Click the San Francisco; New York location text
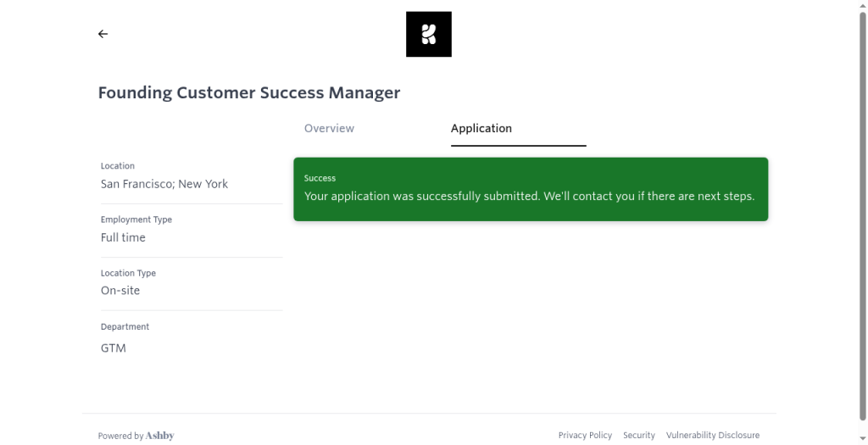This screenshot has width=868, height=445. [164, 184]
